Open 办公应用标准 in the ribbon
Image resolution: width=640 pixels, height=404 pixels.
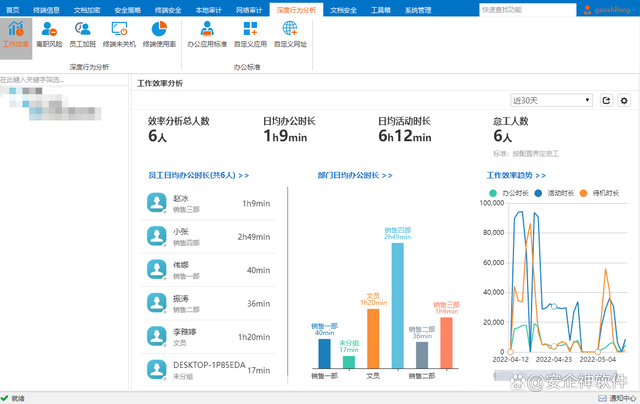[207, 34]
